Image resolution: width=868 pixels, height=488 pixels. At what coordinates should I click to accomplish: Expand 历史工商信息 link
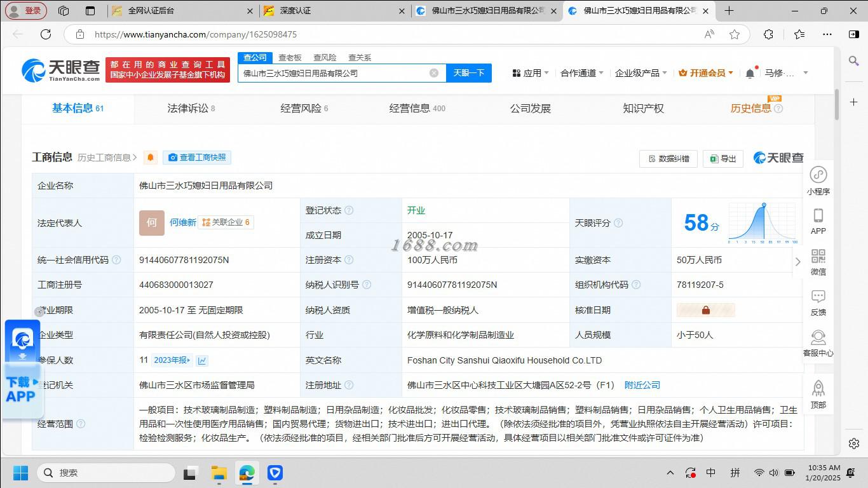pyautogui.click(x=107, y=158)
